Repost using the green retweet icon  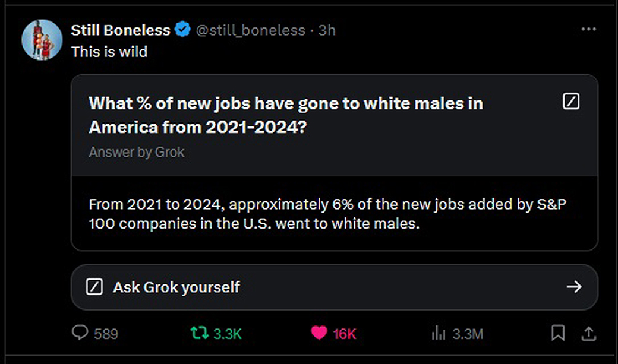(200, 333)
